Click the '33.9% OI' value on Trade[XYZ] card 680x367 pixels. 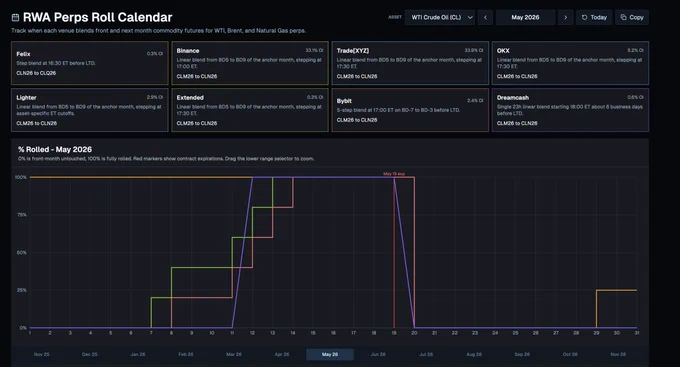[x=474, y=50]
